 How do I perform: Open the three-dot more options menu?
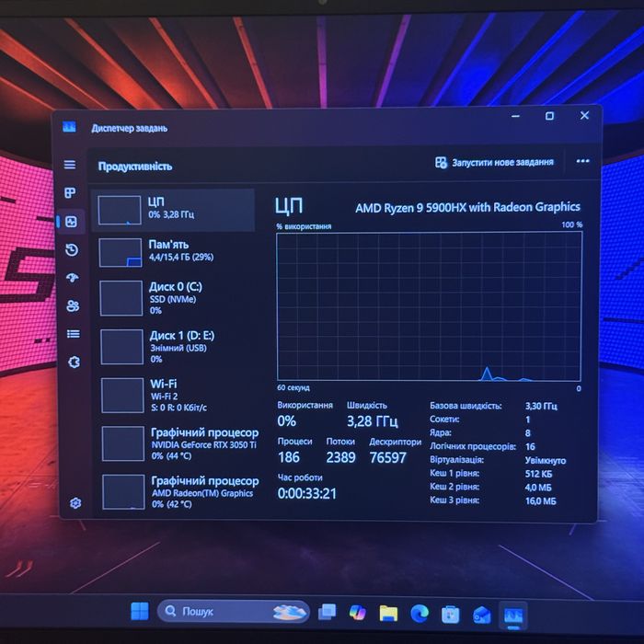[582, 161]
